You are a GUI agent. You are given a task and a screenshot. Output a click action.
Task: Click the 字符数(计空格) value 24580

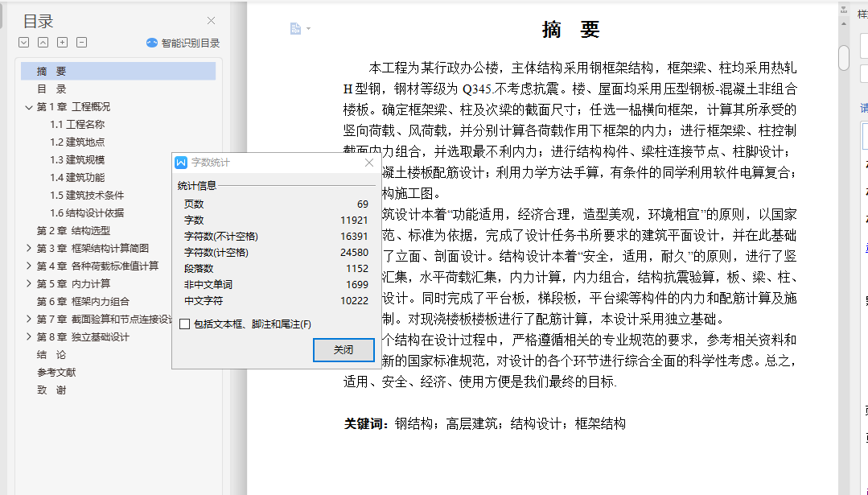tap(354, 253)
